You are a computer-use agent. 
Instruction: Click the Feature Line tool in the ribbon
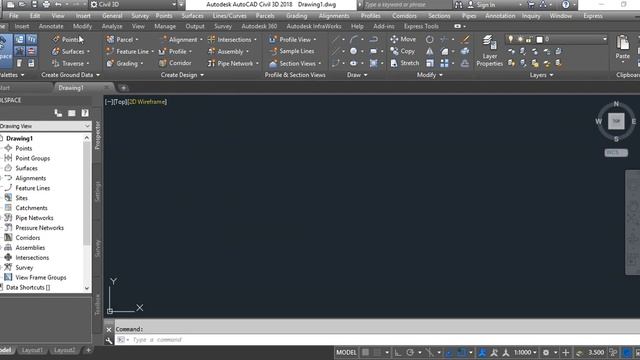coord(130,51)
